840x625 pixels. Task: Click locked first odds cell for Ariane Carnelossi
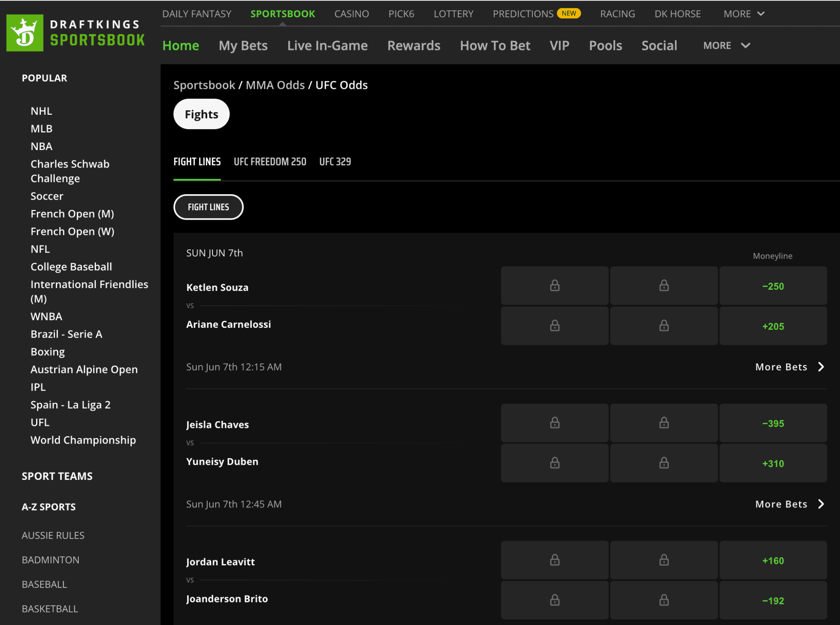[555, 326]
